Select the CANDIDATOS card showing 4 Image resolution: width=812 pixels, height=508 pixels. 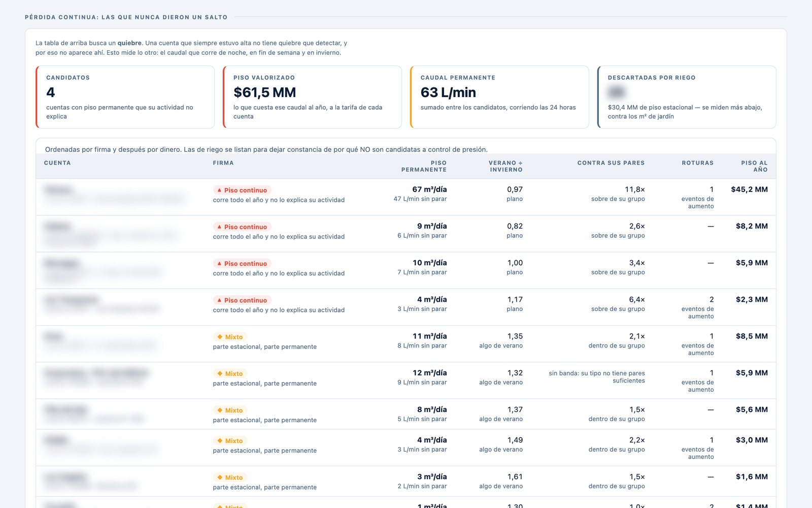[x=125, y=97]
